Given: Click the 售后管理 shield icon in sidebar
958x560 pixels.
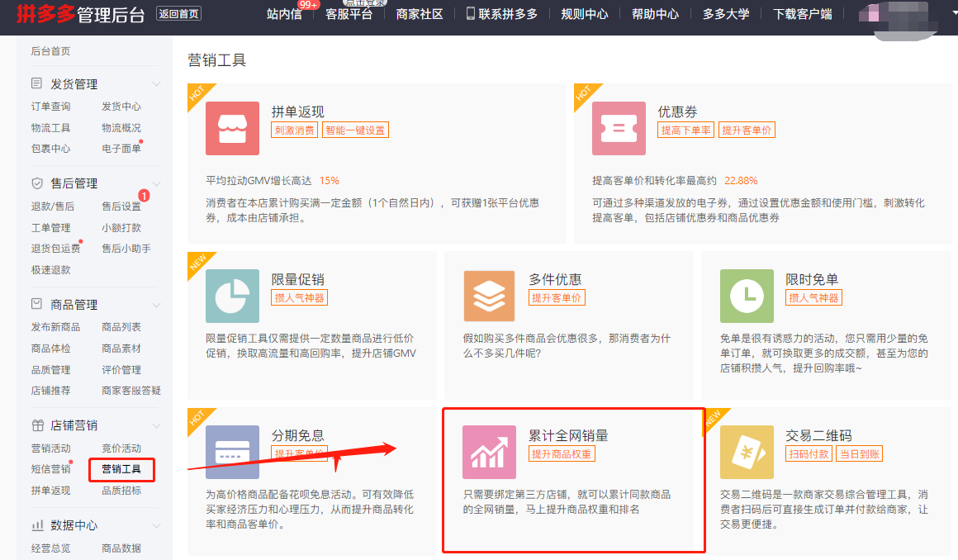Looking at the screenshot, I should pyautogui.click(x=36, y=183).
